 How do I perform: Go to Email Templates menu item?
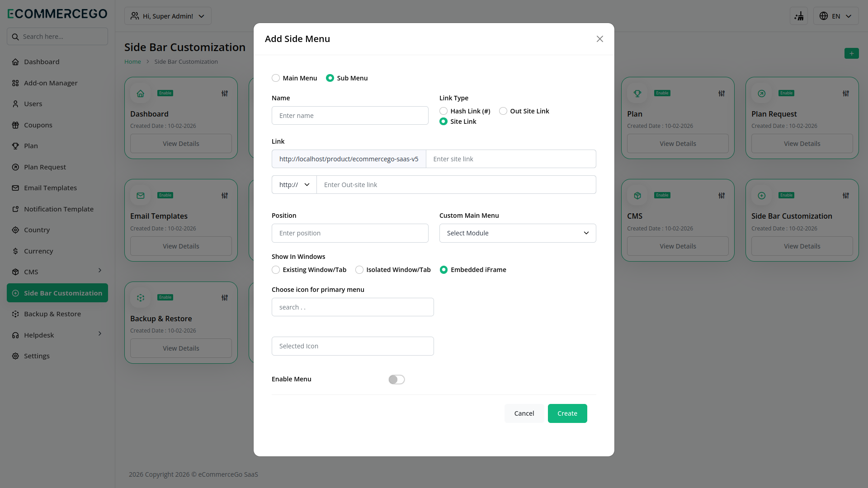[x=57, y=188]
